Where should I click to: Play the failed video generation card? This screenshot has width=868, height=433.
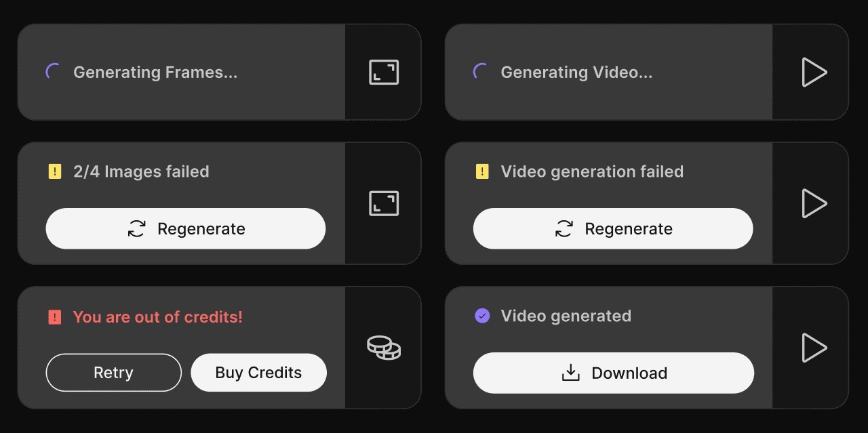[x=814, y=203]
